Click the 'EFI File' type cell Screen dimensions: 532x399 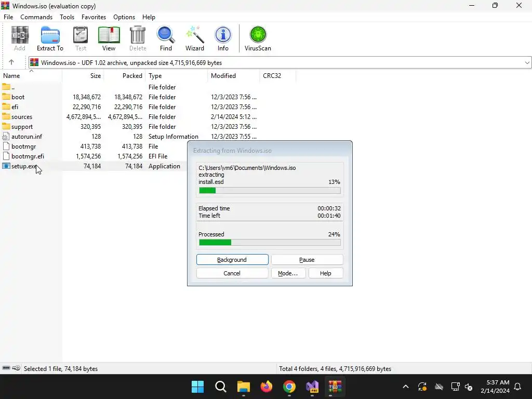(x=158, y=156)
